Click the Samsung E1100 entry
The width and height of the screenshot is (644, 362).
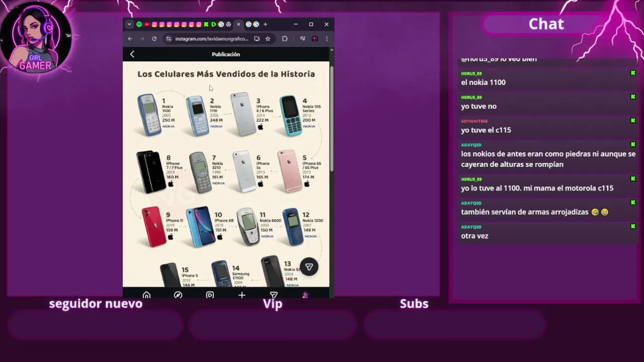(231, 274)
